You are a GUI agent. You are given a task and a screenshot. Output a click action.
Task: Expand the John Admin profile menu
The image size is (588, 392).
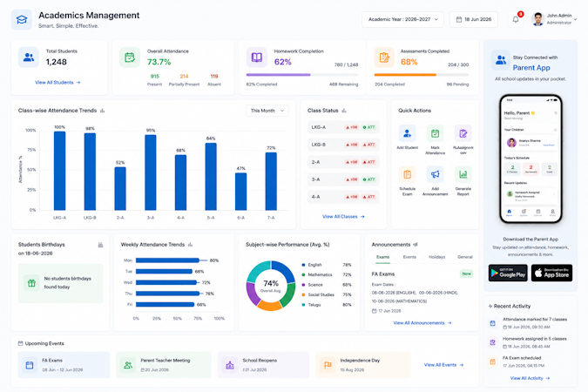(554, 19)
